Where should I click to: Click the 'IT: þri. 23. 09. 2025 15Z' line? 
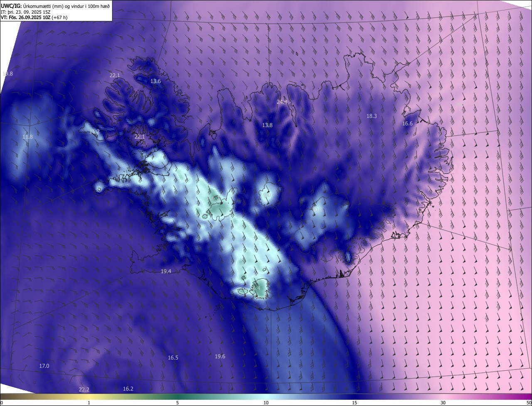pyautogui.click(x=25, y=12)
